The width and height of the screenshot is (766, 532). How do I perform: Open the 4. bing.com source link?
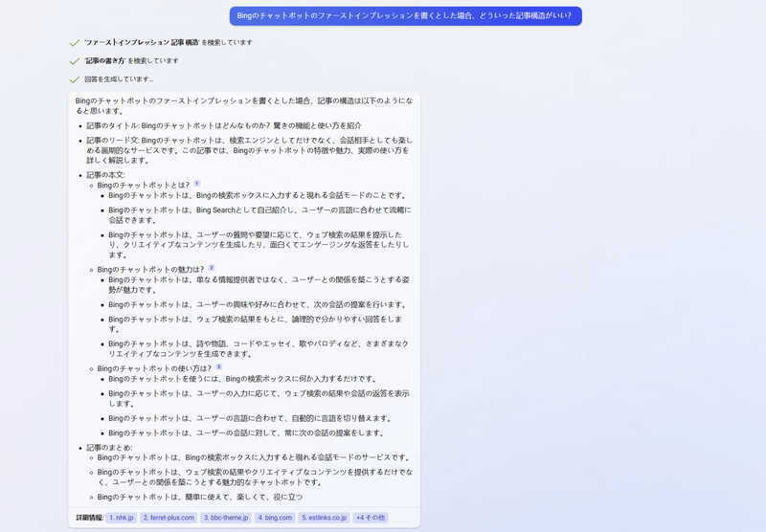(x=275, y=518)
